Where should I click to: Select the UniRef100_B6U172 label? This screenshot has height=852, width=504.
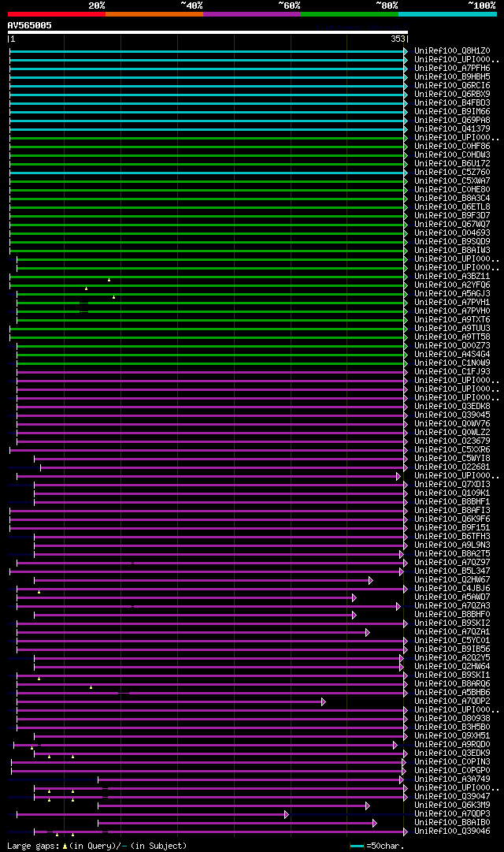452,164
